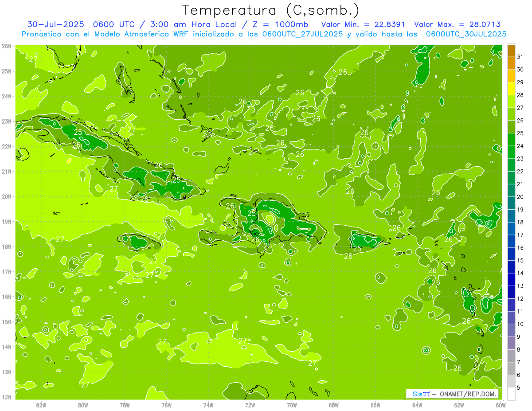
Task: Click latitude axis label "22N"
Action: (x=6, y=146)
